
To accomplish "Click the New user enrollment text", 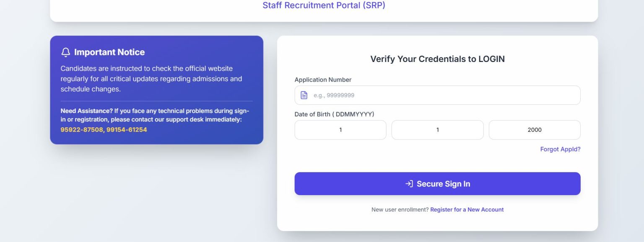I will tap(400, 209).
